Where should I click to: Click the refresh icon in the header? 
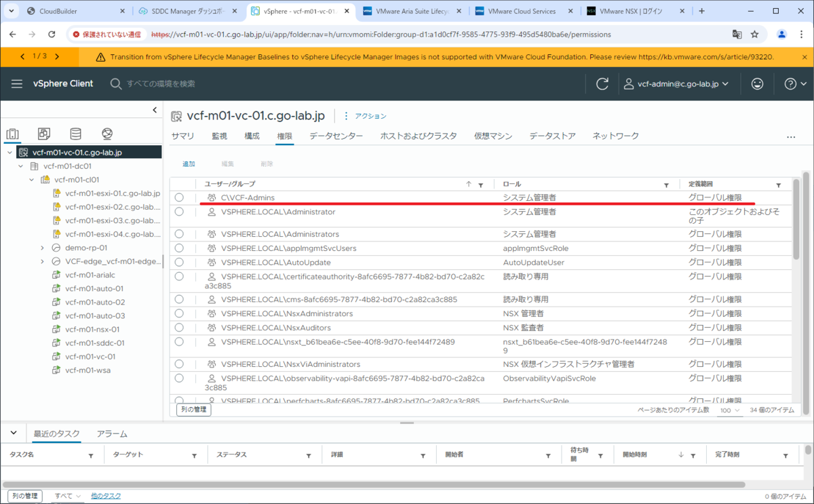[x=602, y=83]
